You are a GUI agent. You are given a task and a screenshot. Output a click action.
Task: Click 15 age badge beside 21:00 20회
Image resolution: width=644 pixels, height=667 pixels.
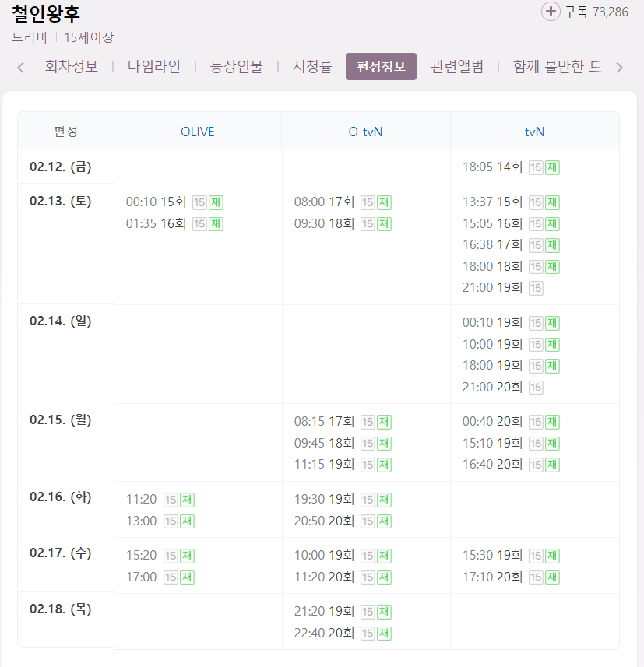(536, 387)
